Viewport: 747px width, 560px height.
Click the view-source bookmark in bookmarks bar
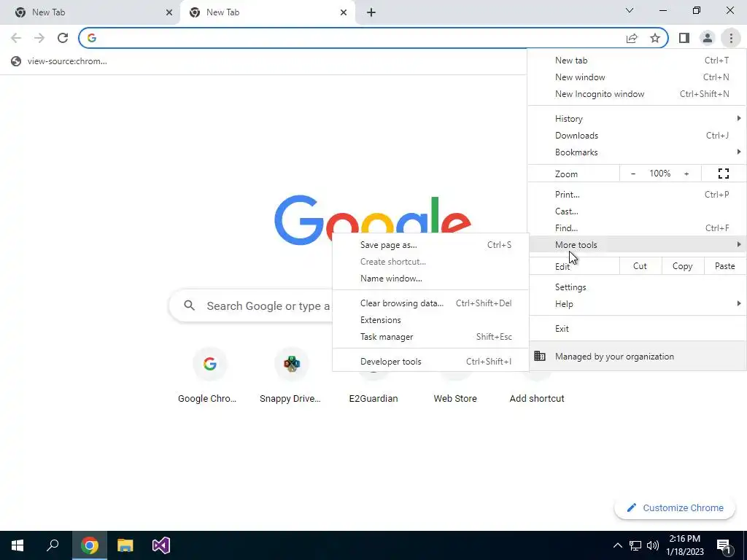point(59,61)
